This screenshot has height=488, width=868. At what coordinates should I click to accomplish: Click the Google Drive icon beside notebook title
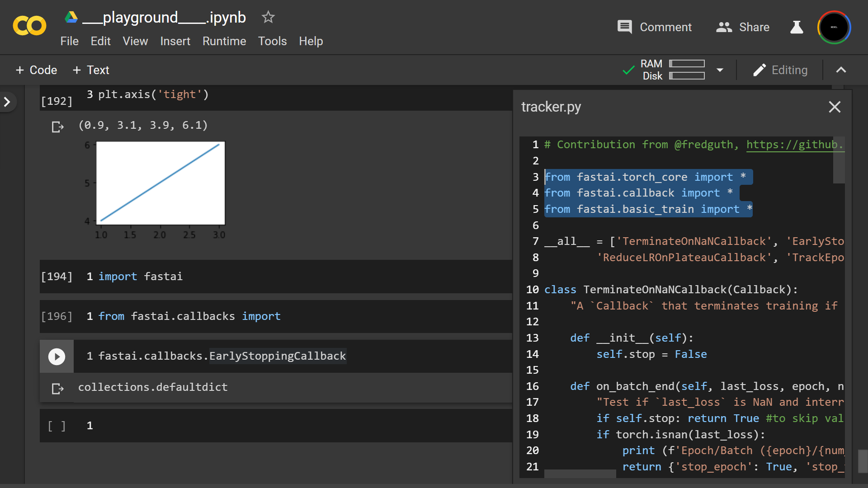coord(71,17)
